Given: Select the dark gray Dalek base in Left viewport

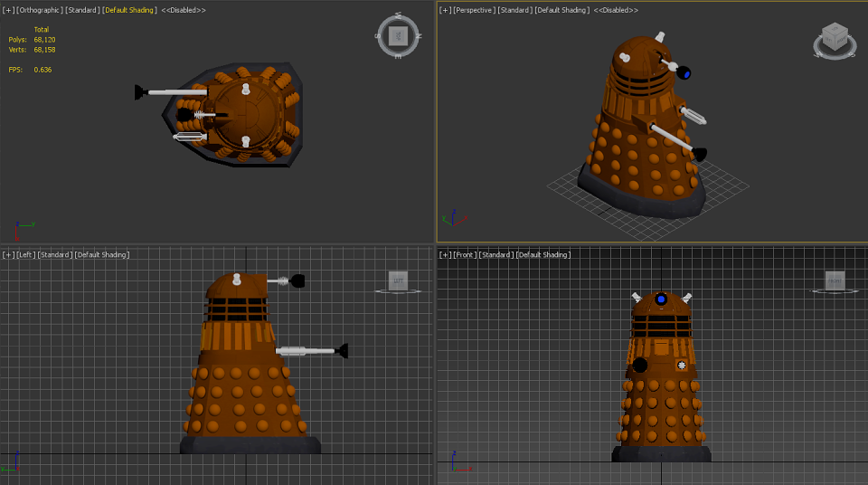Looking at the screenshot, I should coord(250,445).
